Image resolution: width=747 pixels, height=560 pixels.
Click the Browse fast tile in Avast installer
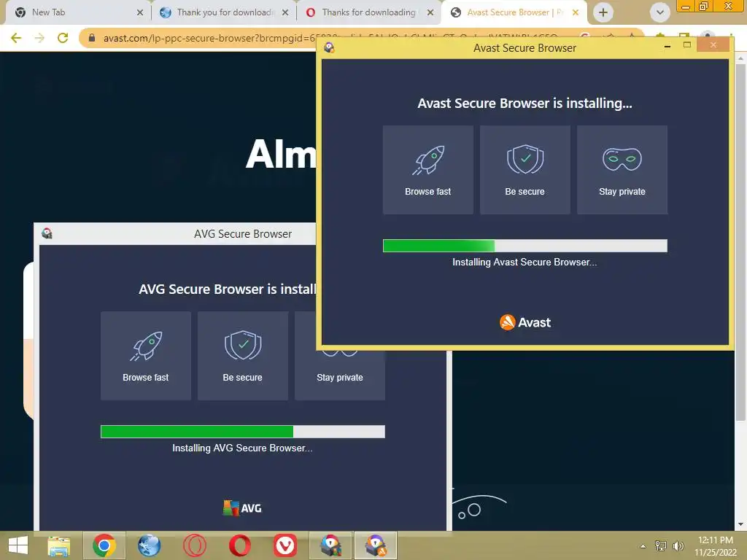pos(427,169)
